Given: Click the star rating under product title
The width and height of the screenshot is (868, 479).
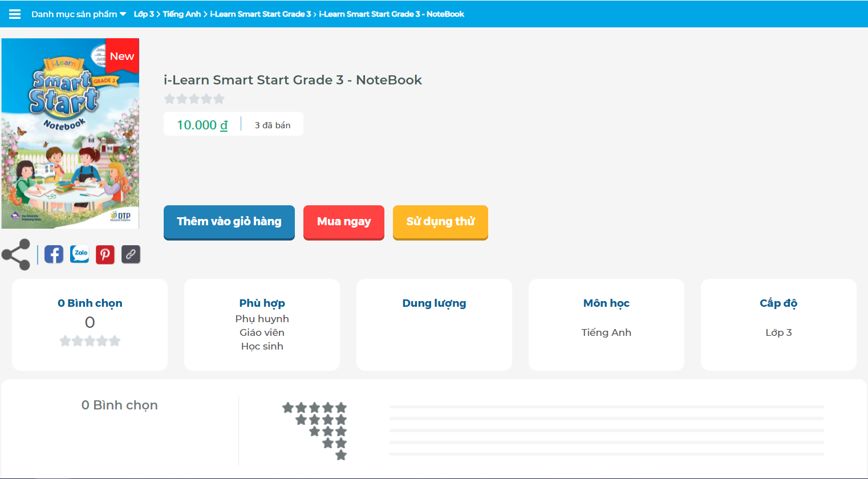Looking at the screenshot, I should pos(194,99).
